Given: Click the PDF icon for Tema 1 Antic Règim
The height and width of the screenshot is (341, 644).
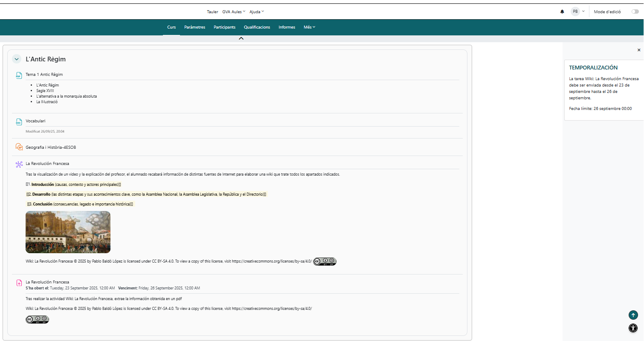Looking at the screenshot, I should tap(18, 75).
